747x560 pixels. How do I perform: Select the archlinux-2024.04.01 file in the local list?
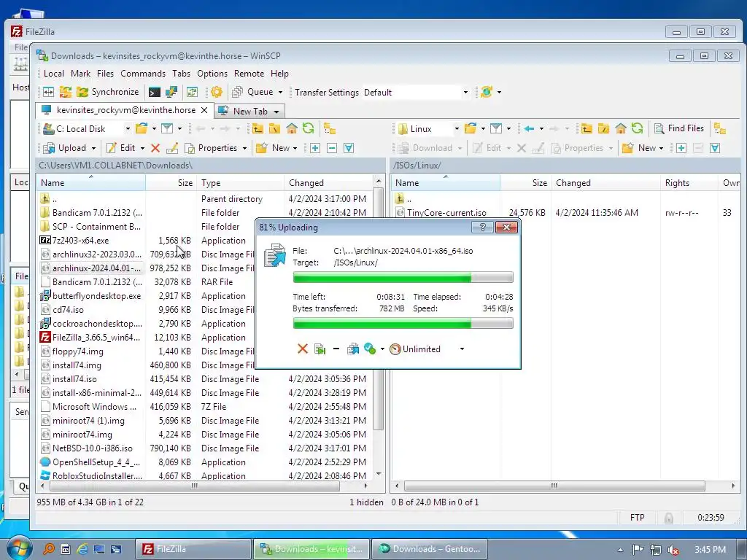click(90, 268)
